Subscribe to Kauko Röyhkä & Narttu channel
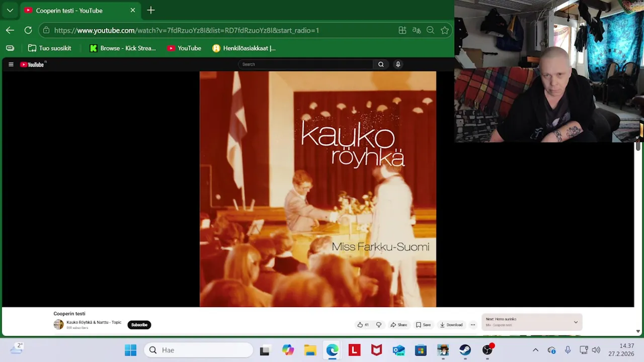644x362 pixels. [x=139, y=325]
